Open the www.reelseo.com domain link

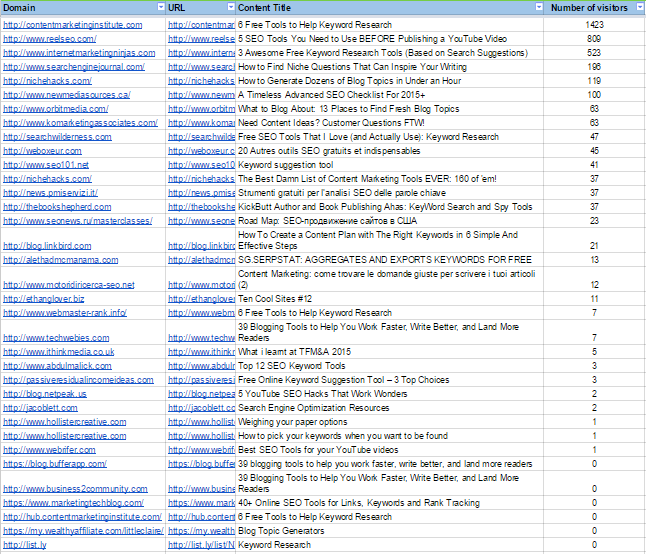coord(49,39)
